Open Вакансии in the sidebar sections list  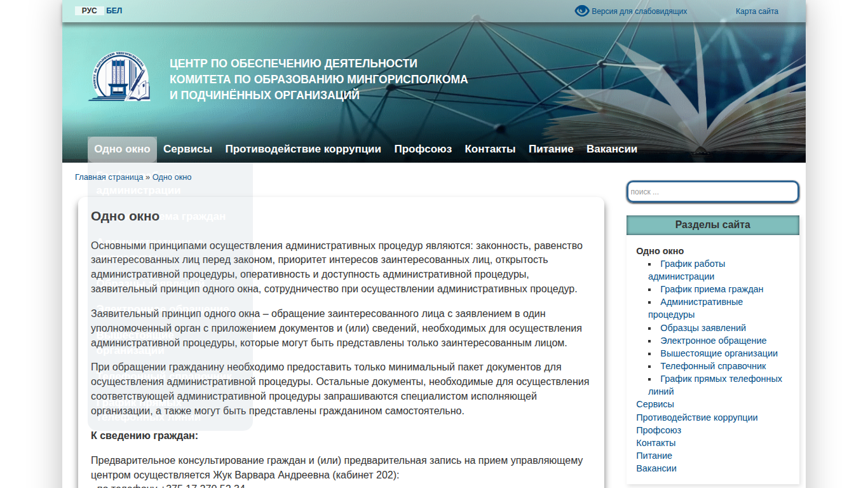click(656, 468)
